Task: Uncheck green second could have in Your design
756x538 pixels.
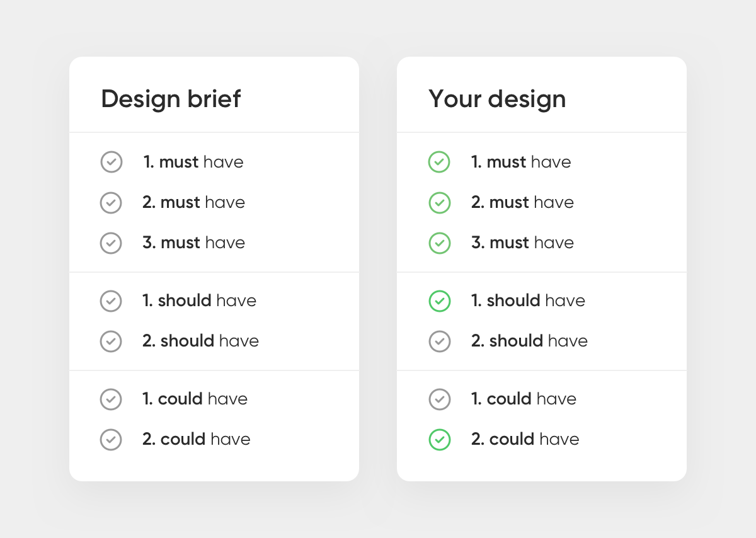Action: click(439, 439)
